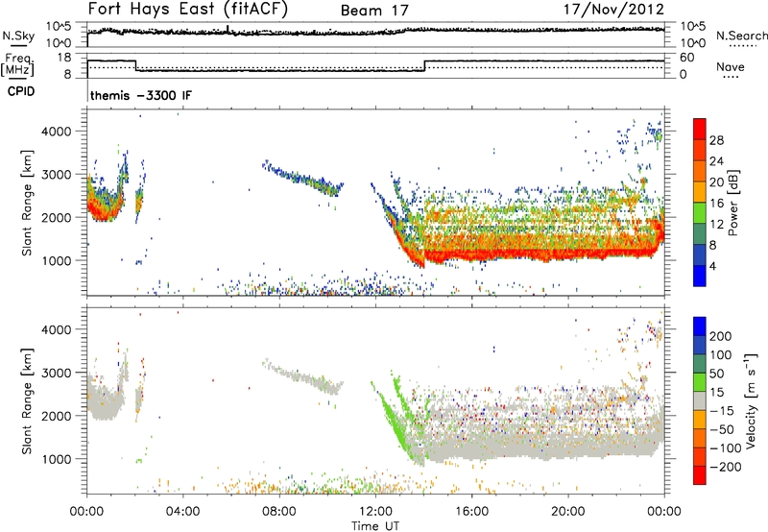
Task: Select the 'N.Sky' legend label
Action: click(x=18, y=36)
